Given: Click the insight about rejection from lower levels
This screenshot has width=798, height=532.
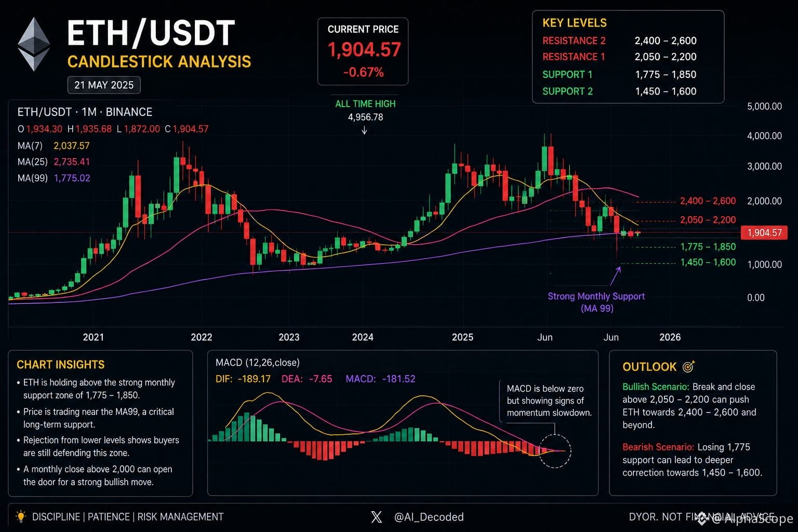Looking at the screenshot, I should click(98, 446).
